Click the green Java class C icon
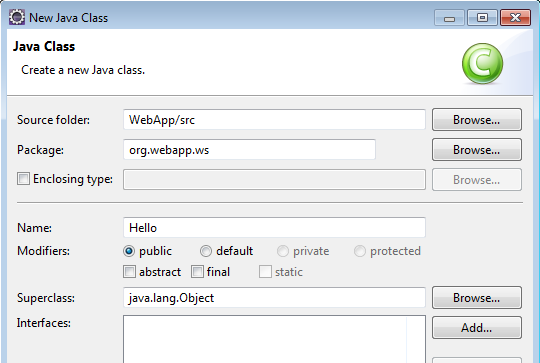540x363 pixels. (482, 63)
